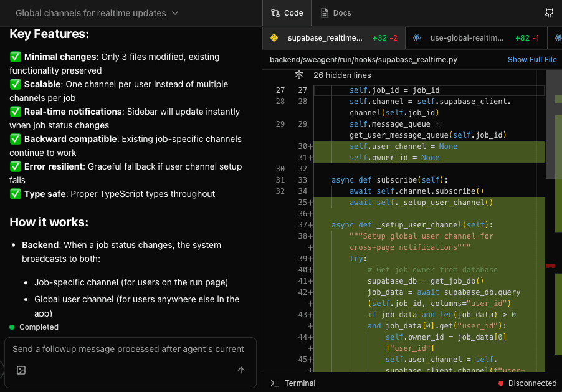562x392 pixels.
Task: Click the send arrow icon
Action: click(241, 370)
